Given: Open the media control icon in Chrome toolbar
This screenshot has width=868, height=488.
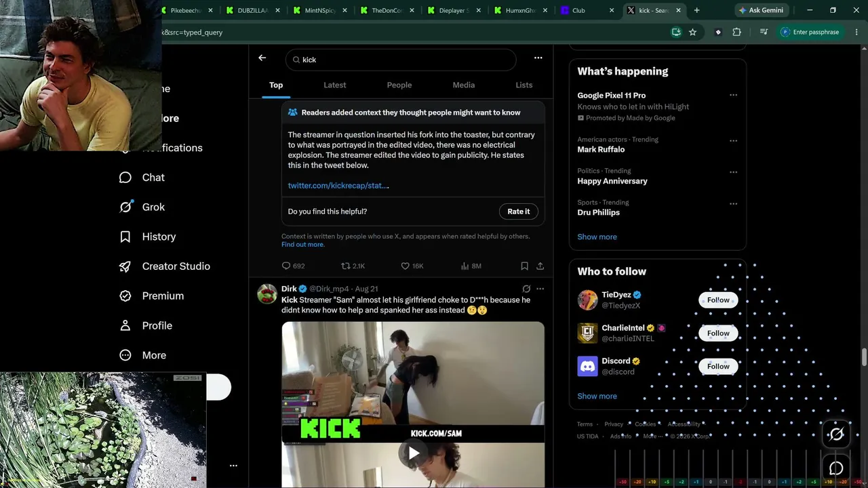Looking at the screenshot, I should coord(764,32).
